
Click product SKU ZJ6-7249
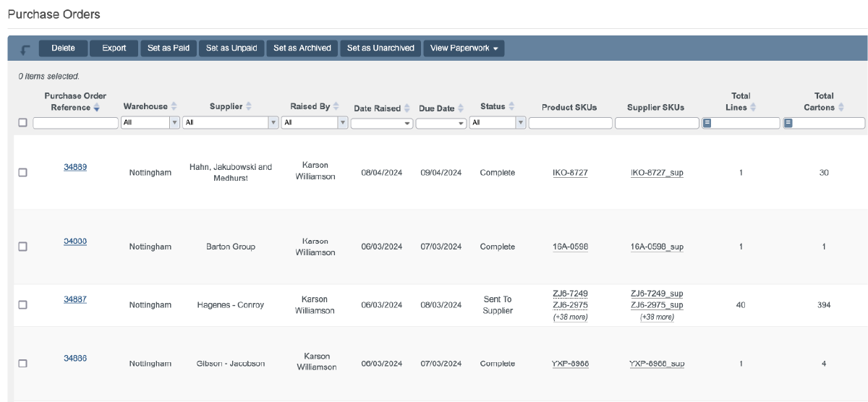pyautogui.click(x=570, y=294)
